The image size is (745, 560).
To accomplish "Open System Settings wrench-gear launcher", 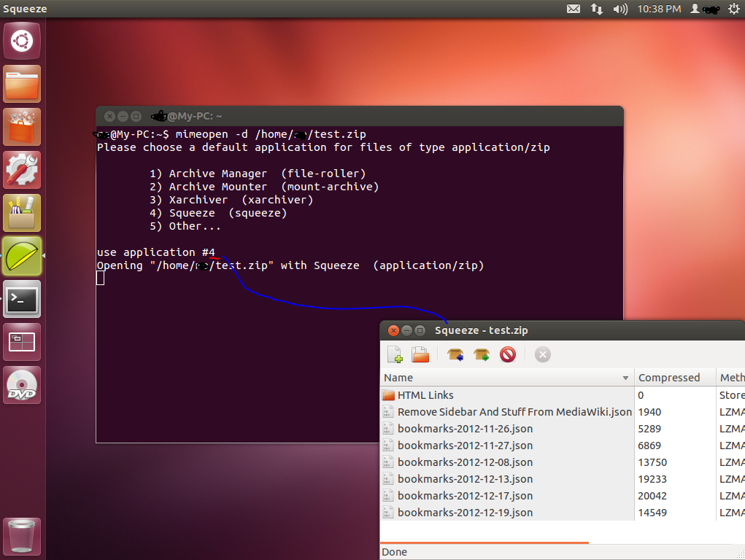I will coord(22,170).
